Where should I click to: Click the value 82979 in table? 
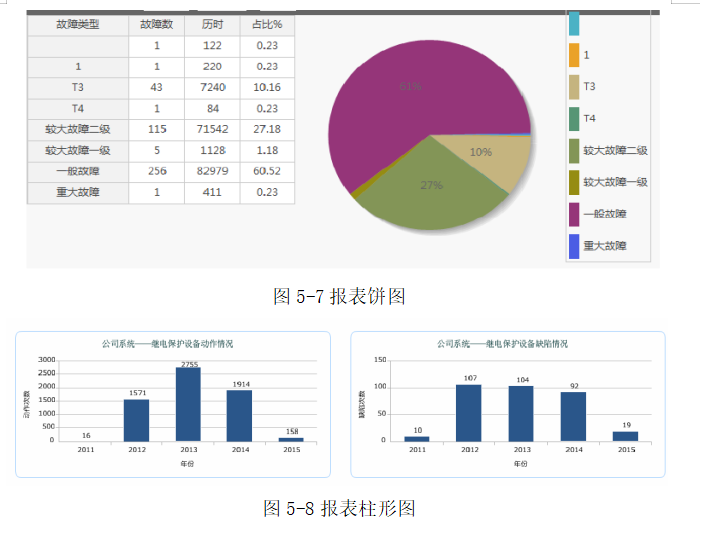pyautogui.click(x=212, y=171)
